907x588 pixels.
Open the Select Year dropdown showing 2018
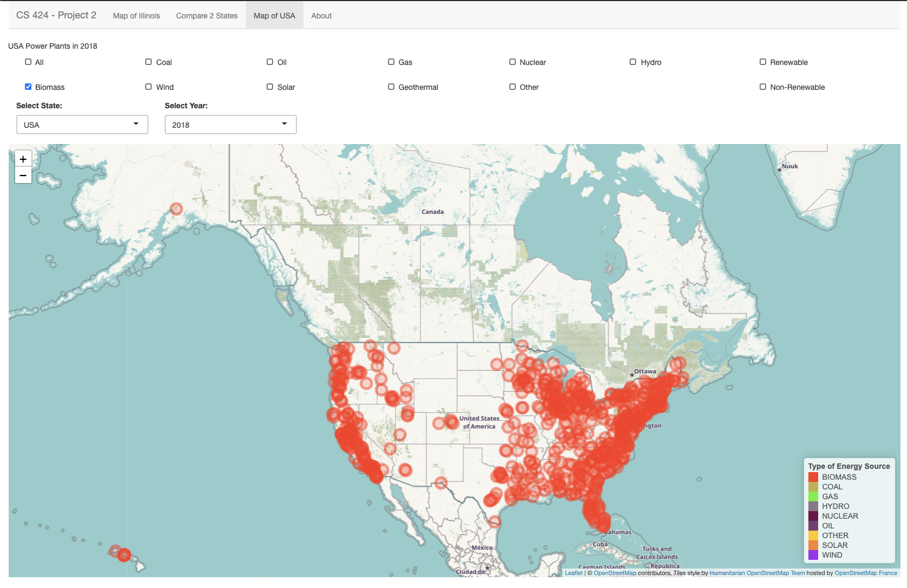pos(231,125)
